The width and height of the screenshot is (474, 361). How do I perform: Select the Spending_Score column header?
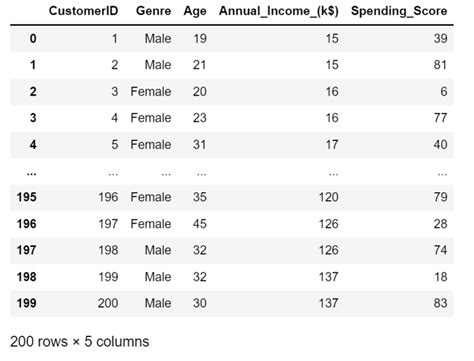point(399,12)
